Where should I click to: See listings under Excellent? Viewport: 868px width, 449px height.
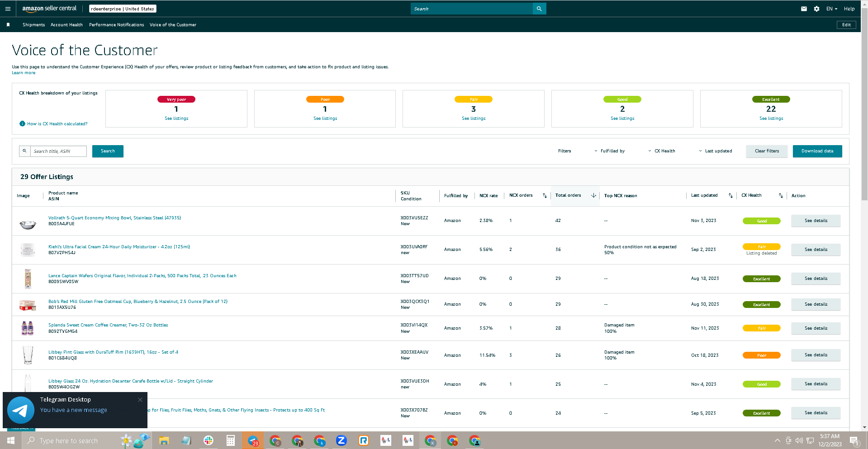pos(771,118)
